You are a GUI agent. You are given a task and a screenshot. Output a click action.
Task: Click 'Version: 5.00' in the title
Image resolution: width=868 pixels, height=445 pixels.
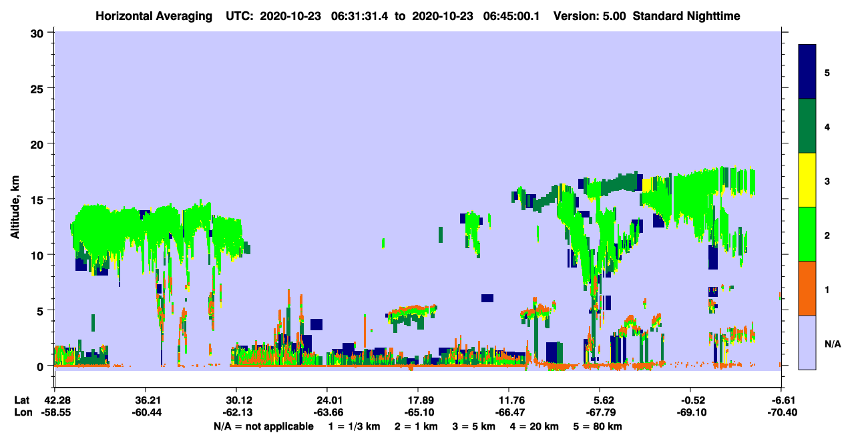tap(590, 16)
